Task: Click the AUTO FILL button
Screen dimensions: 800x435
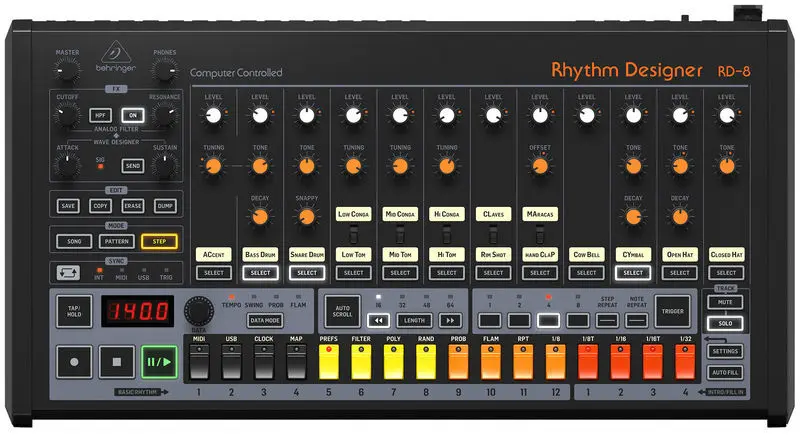Action: [x=725, y=372]
